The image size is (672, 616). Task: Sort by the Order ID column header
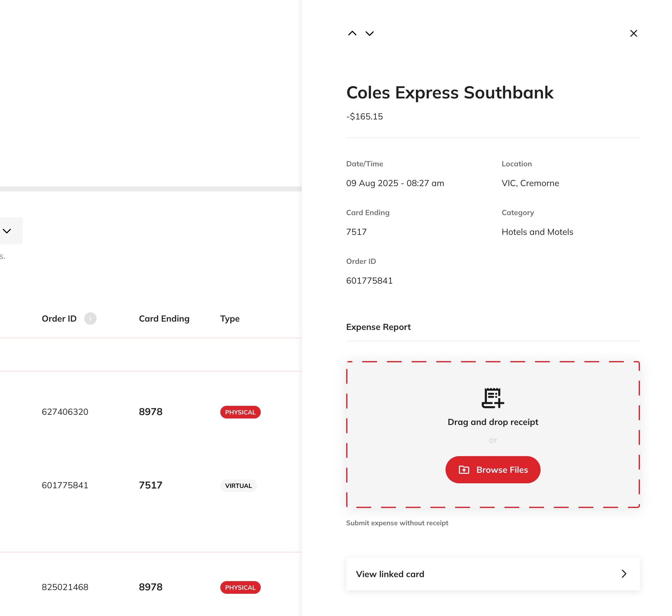(59, 318)
